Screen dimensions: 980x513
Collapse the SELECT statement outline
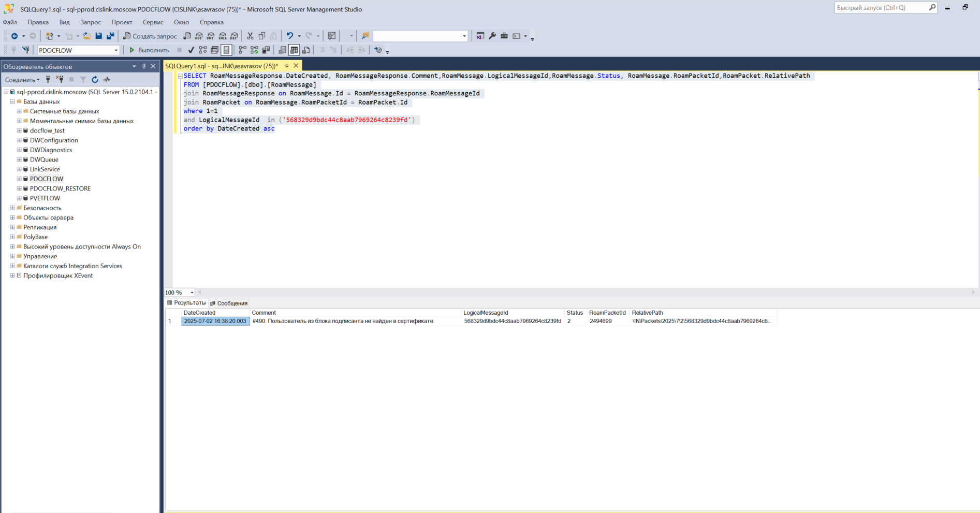tap(180, 76)
